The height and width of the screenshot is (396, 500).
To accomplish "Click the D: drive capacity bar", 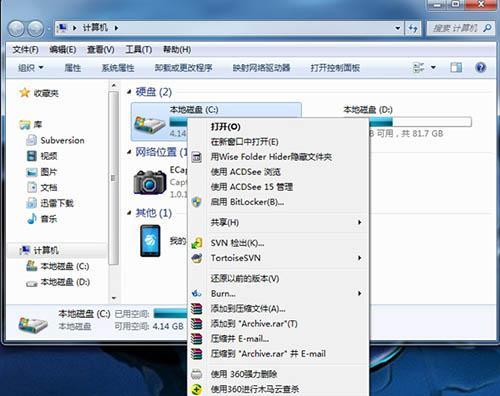I will (x=420, y=122).
